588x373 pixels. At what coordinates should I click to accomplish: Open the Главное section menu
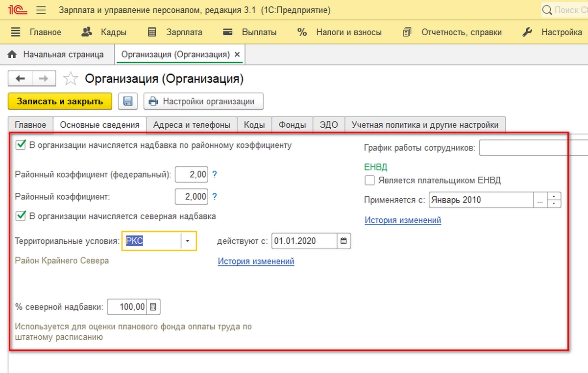click(x=36, y=32)
